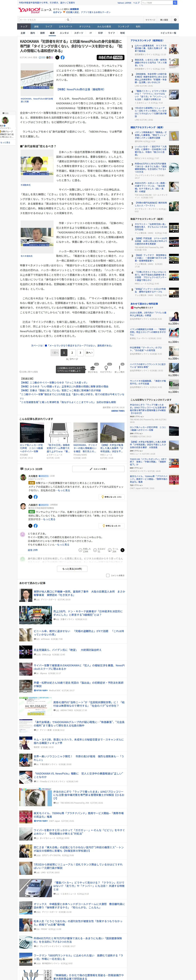Click the top web search input field

[x=157, y=3]
